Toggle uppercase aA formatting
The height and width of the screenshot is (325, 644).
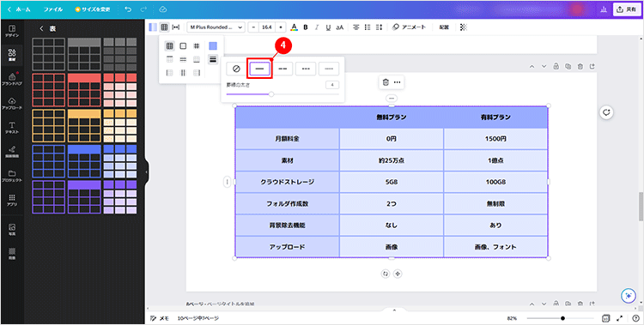340,27
